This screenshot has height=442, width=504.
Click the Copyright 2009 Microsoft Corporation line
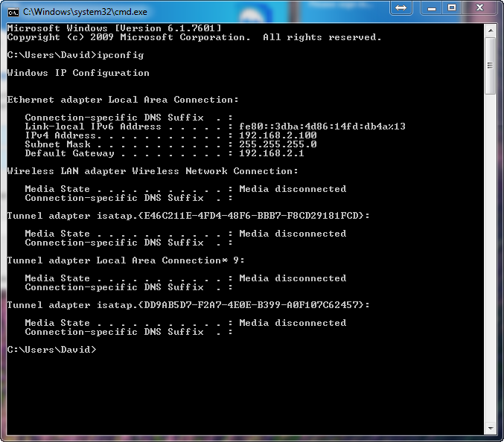[194, 37]
